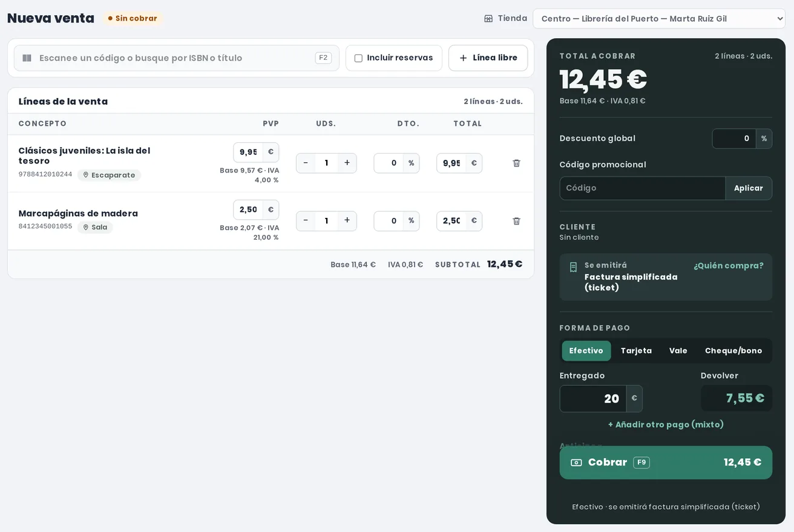794x532 pixels.
Task: Remove the Marcapáginas de madera line via trash icon
Action: [x=516, y=221]
